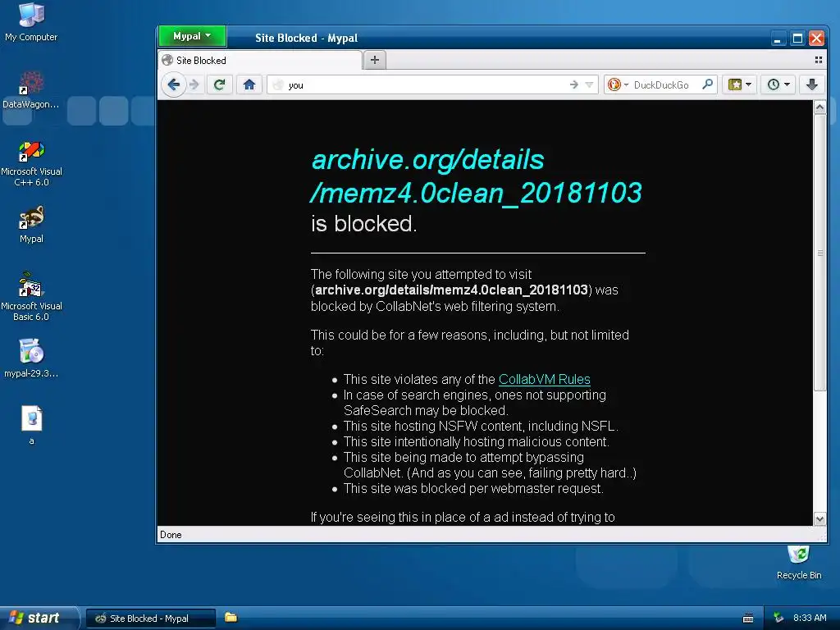Open the Downloads arrow button

click(x=811, y=84)
